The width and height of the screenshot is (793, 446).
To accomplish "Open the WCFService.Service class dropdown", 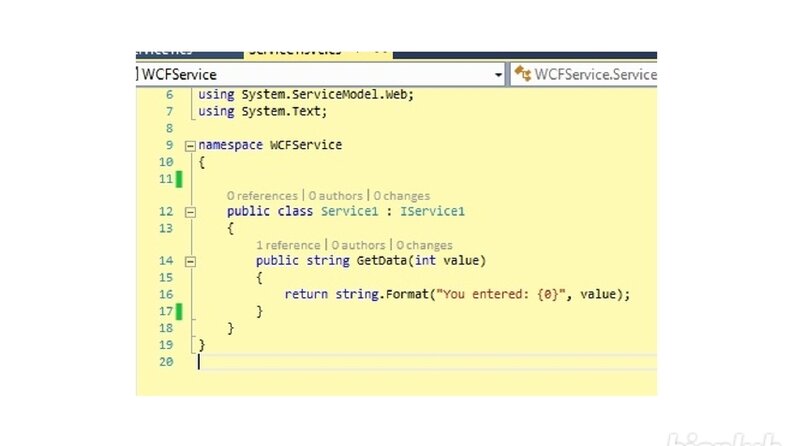I will (x=584, y=75).
